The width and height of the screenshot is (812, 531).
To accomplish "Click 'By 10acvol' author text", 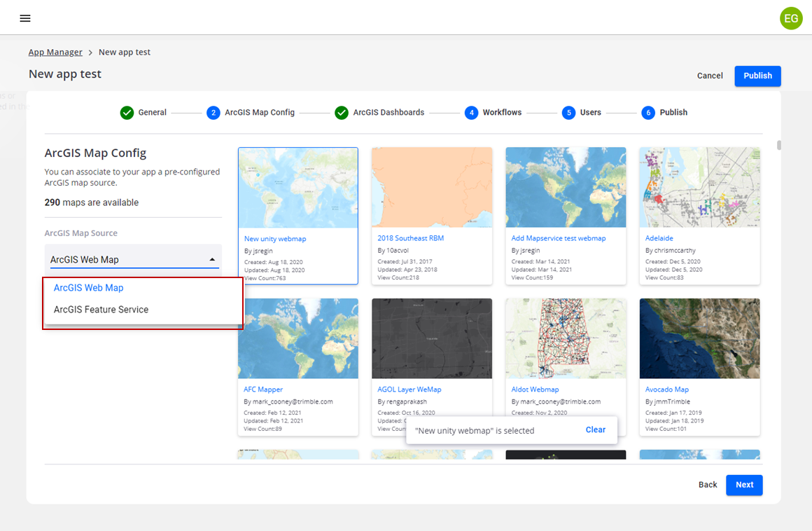I will coord(393,250).
